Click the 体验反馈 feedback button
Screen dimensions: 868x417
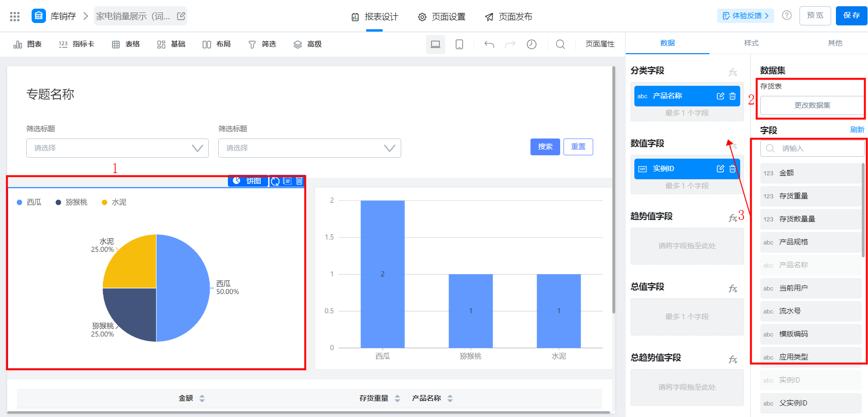click(746, 16)
